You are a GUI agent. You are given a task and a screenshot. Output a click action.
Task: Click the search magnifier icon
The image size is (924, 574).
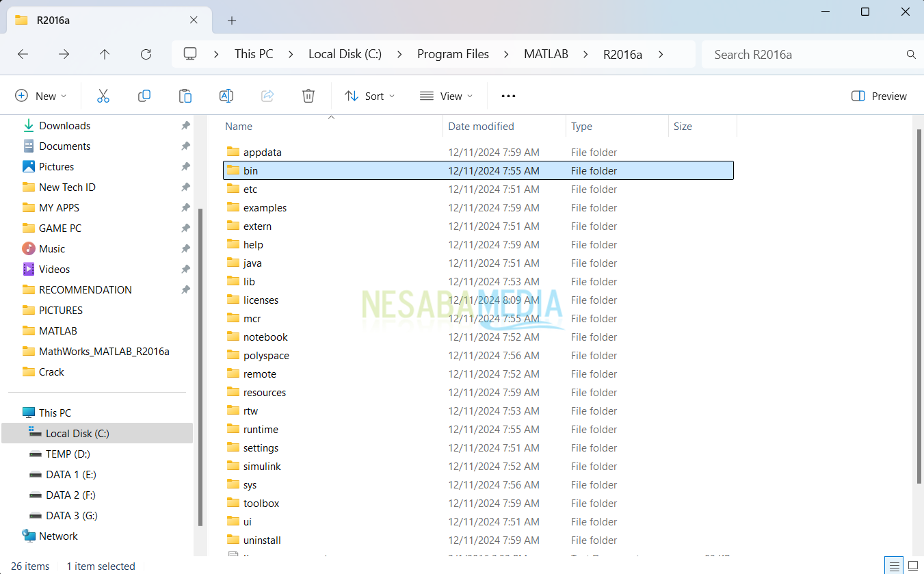[x=911, y=54]
